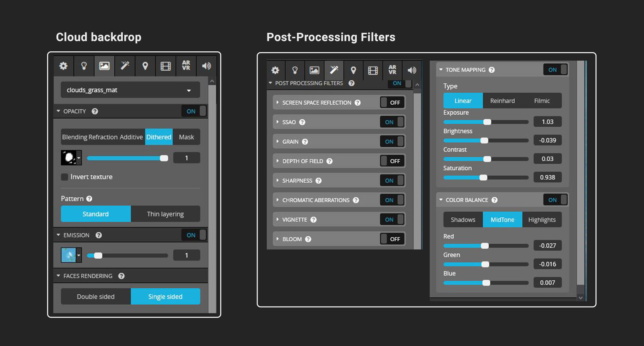Click the Saturation value field showing 0.938

pos(547,177)
